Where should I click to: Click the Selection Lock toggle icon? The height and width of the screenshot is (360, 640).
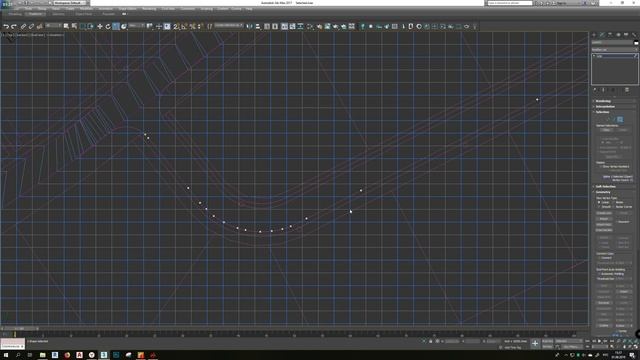tap(430, 341)
